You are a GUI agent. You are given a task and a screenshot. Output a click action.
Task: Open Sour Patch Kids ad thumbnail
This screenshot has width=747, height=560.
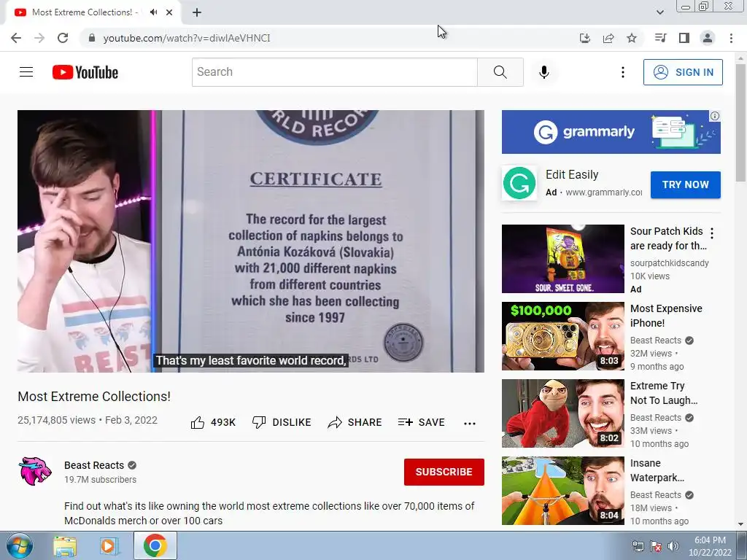tap(562, 259)
